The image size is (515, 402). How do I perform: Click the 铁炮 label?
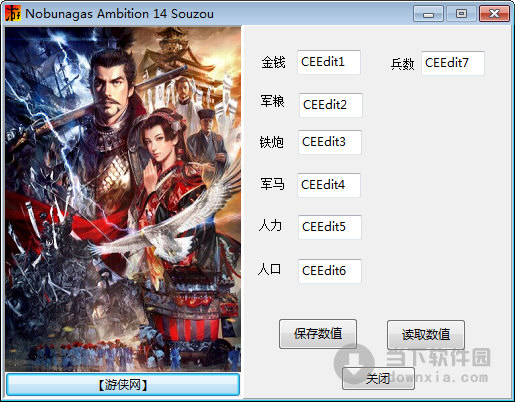[x=272, y=142]
